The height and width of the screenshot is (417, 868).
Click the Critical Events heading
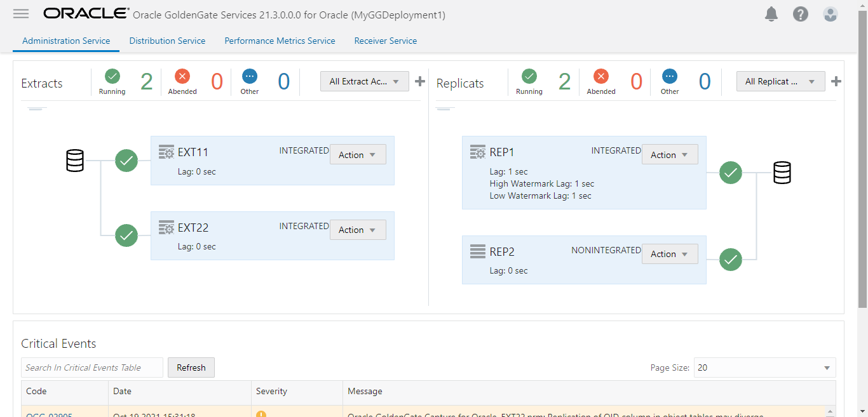pos(58,343)
